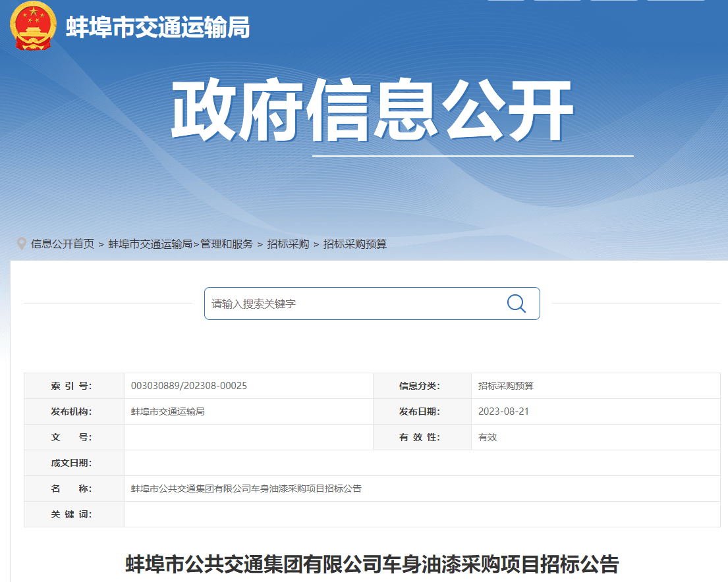Open the 管理和服务 breadcrumb link

click(x=227, y=244)
